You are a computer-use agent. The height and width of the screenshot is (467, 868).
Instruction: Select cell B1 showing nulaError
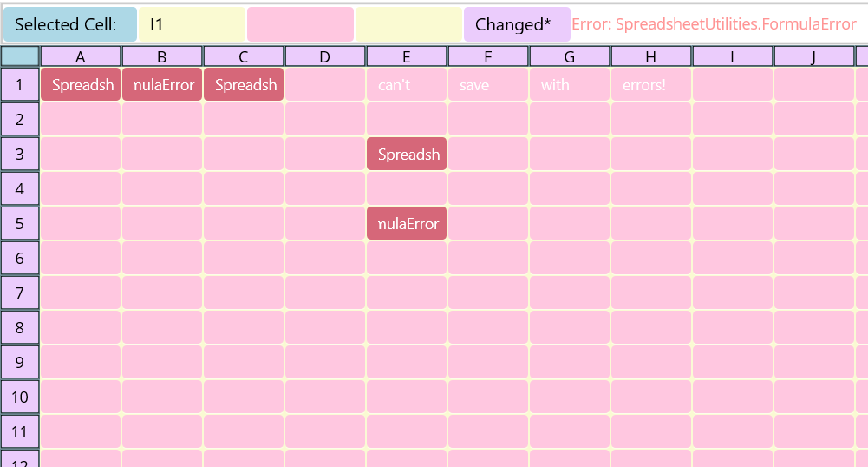pos(162,85)
